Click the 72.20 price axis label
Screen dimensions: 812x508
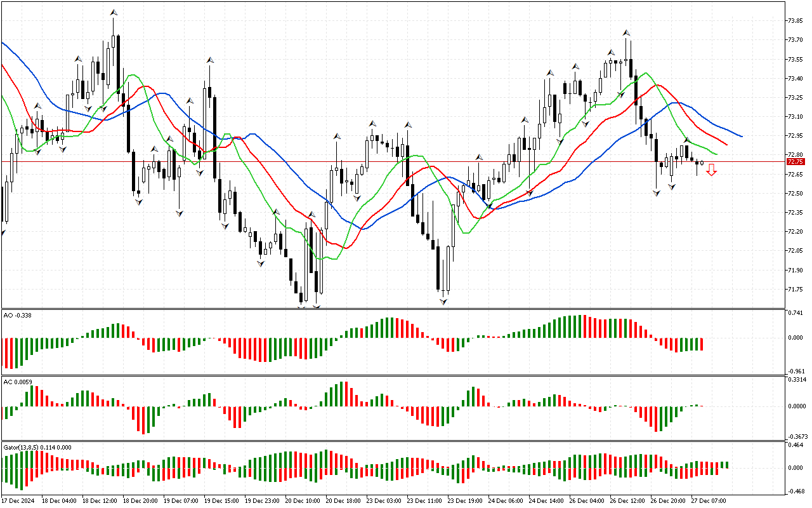coord(795,231)
